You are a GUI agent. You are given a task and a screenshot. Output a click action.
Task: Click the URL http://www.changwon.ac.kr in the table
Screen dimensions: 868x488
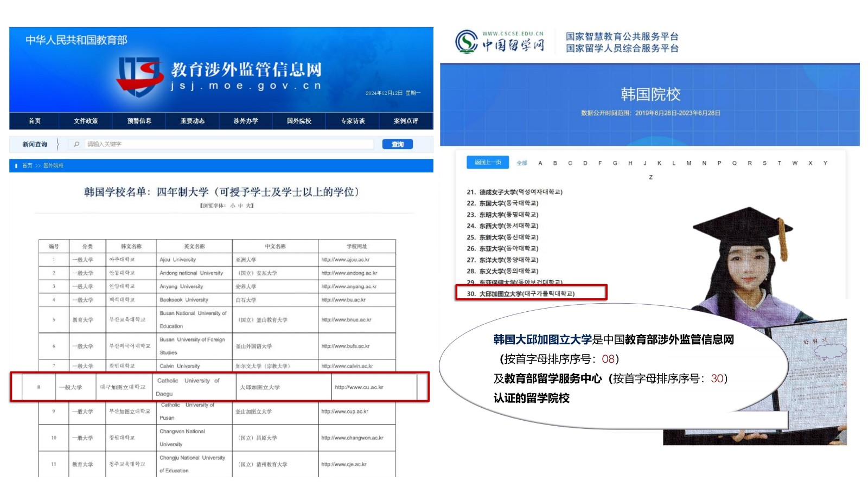tap(352, 438)
